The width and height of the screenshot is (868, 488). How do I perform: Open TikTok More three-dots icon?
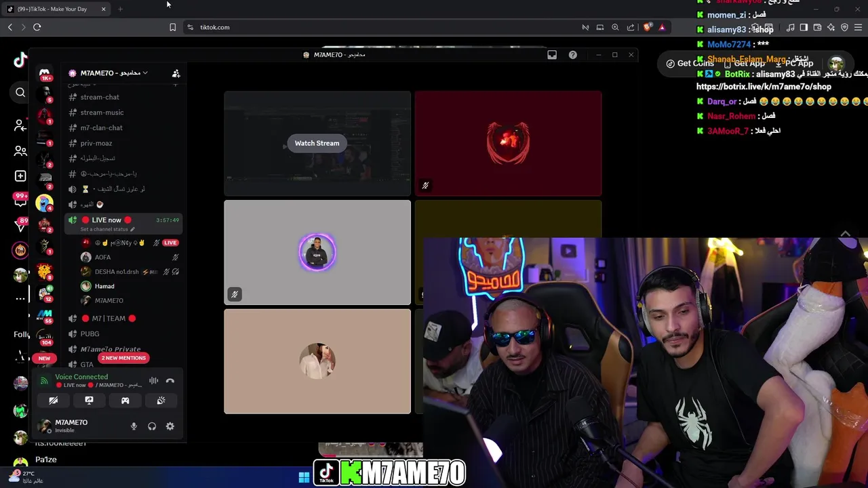coord(20,298)
